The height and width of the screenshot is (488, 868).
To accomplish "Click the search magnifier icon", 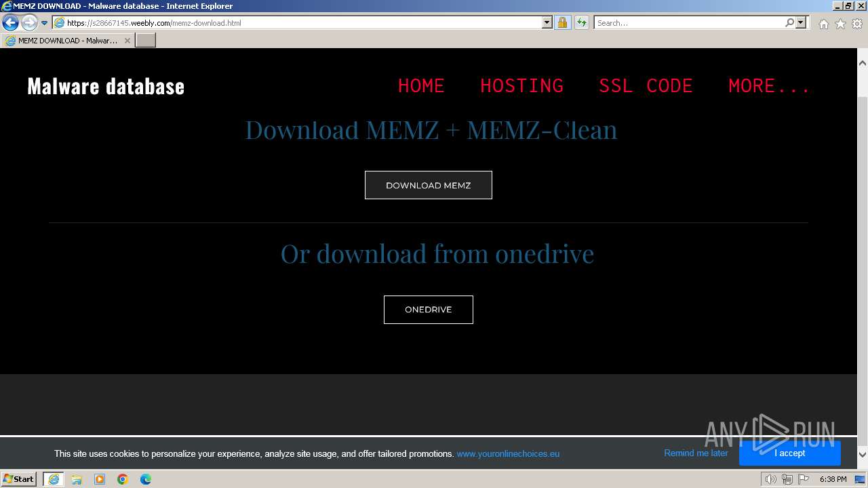I will tap(789, 23).
